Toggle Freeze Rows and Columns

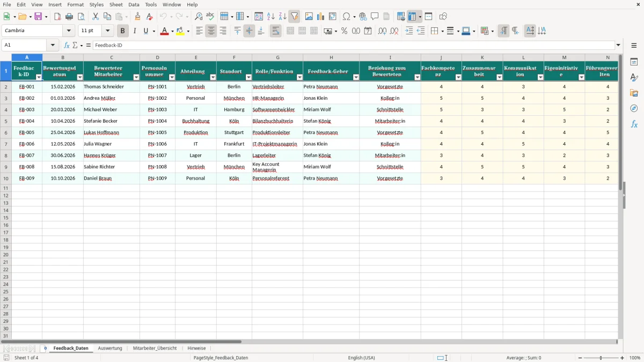tap(412, 17)
